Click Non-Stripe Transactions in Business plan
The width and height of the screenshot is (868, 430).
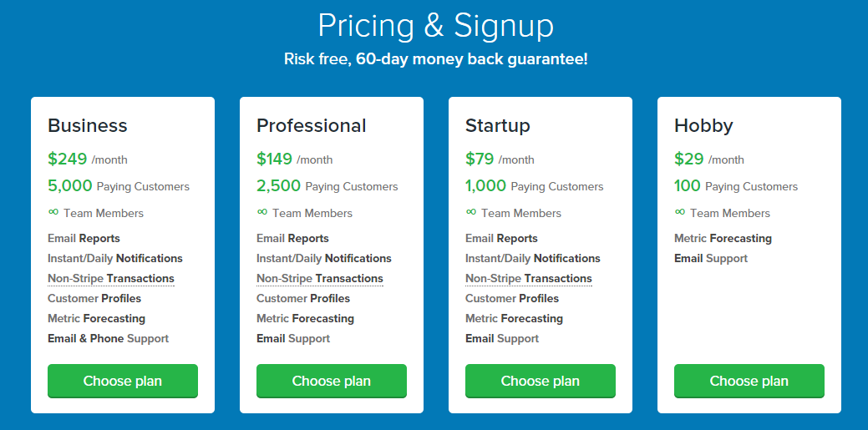click(x=111, y=279)
